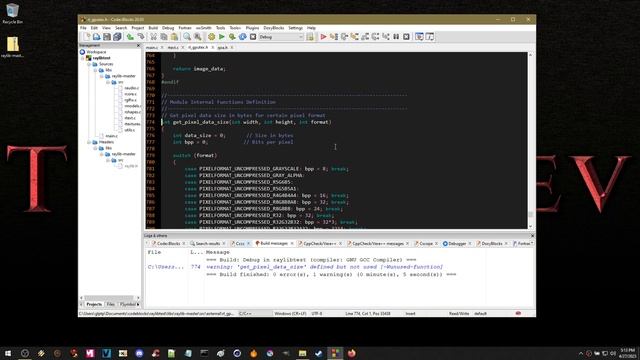640x360 pixels.
Task: Open the Debug build target dropdown
Action: tap(281, 37)
